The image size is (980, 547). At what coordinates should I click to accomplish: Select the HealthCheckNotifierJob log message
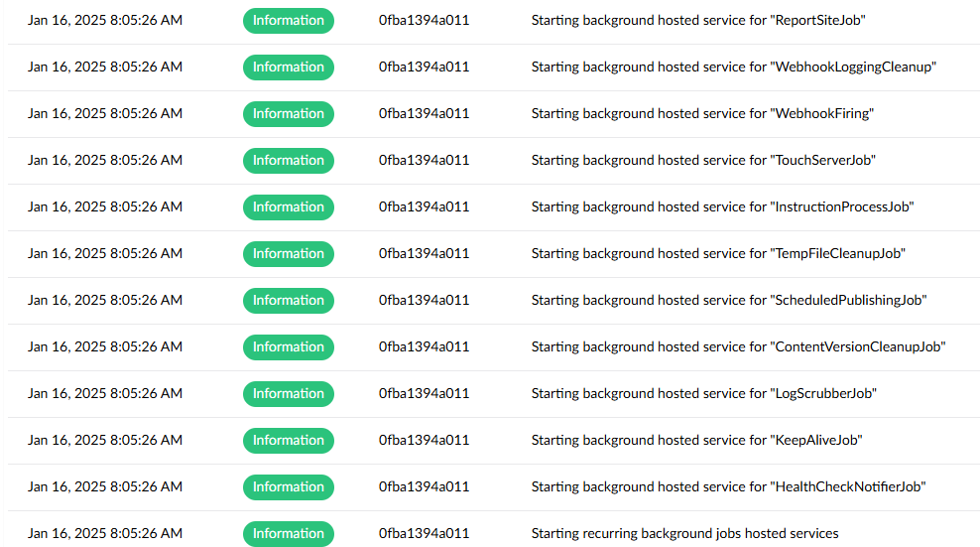click(728, 486)
